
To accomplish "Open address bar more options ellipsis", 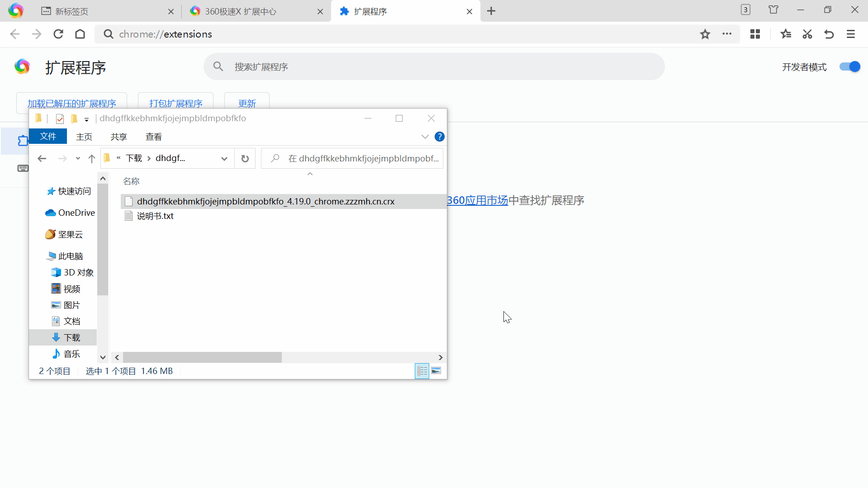I will pyautogui.click(x=727, y=34).
